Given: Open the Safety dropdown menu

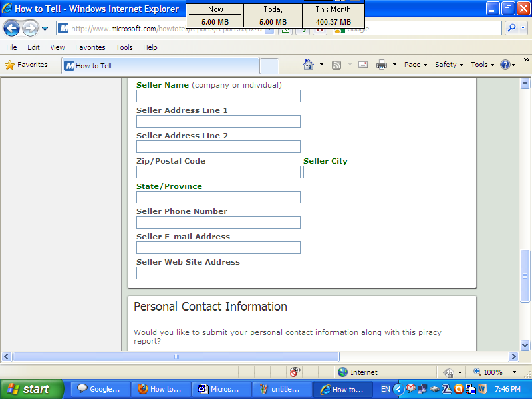Looking at the screenshot, I should coord(449,65).
